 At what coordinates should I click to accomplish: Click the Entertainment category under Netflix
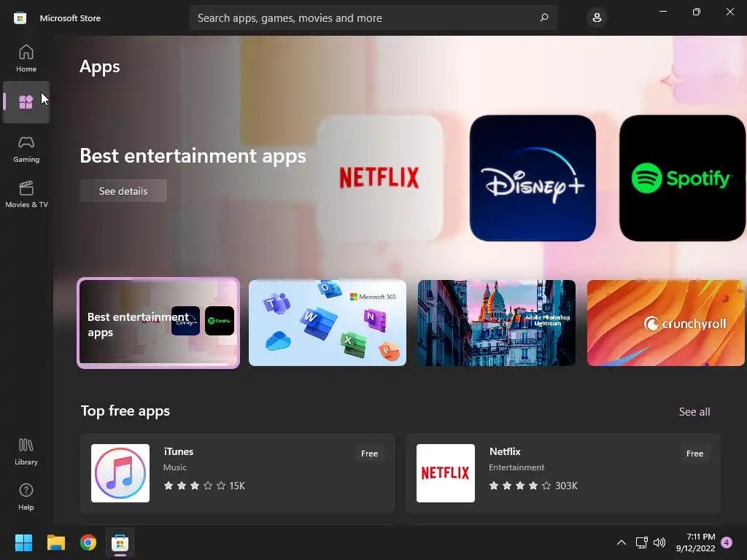[516, 467]
